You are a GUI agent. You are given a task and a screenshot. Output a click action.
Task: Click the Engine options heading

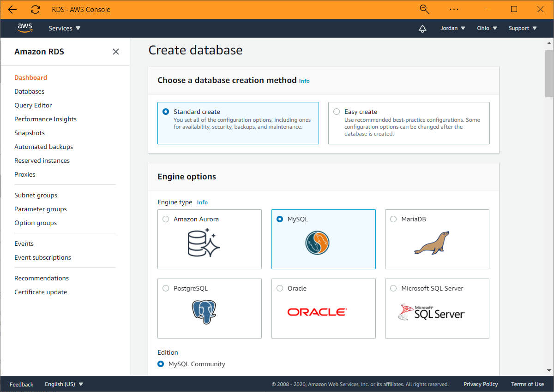click(x=187, y=177)
